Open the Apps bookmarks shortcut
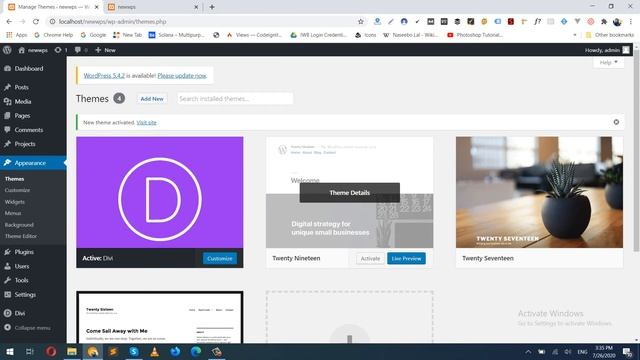This screenshot has height=360, width=640. pyautogui.click(x=17, y=35)
